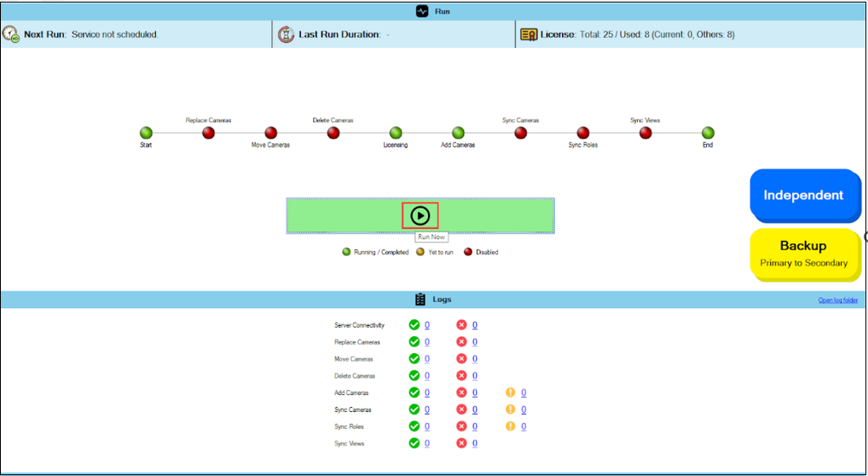Select the yellow Backup Primary to Secondary button
Image resolution: width=868 pixels, height=476 pixels.
pyautogui.click(x=802, y=253)
